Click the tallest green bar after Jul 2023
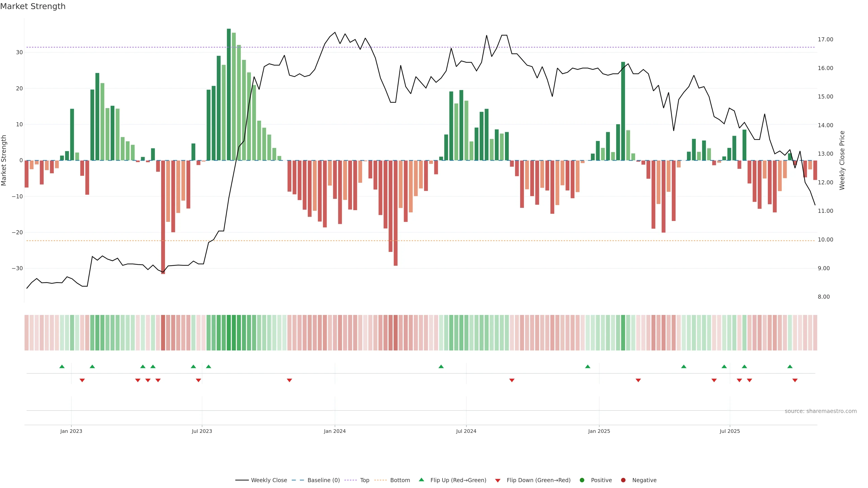This screenshot has width=868, height=488. click(229, 94)
